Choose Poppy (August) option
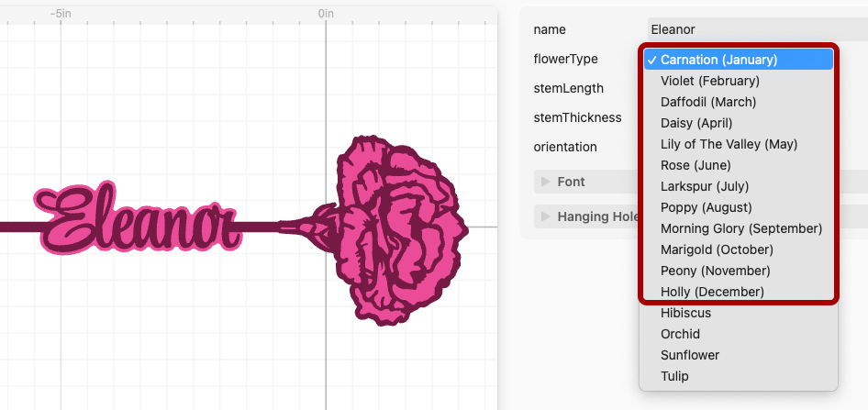This screenshot has width=868, height=410. click(x=739, y=207)
